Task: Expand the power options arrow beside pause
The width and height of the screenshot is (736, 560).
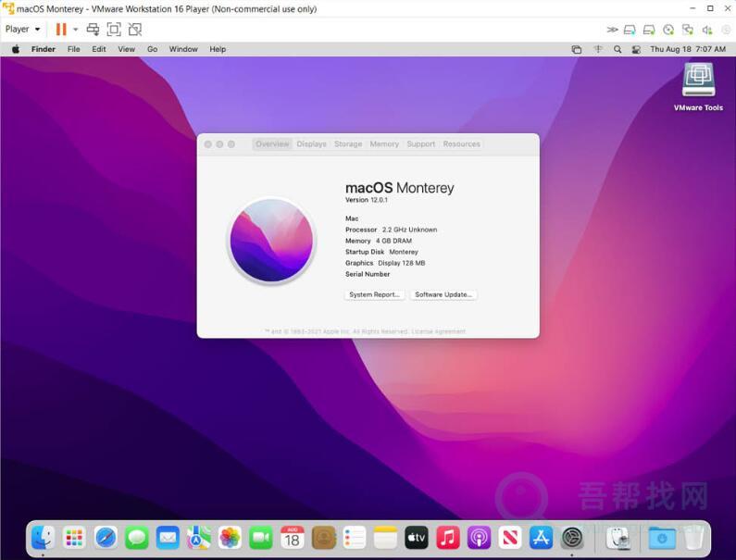Action: (75, 30)
